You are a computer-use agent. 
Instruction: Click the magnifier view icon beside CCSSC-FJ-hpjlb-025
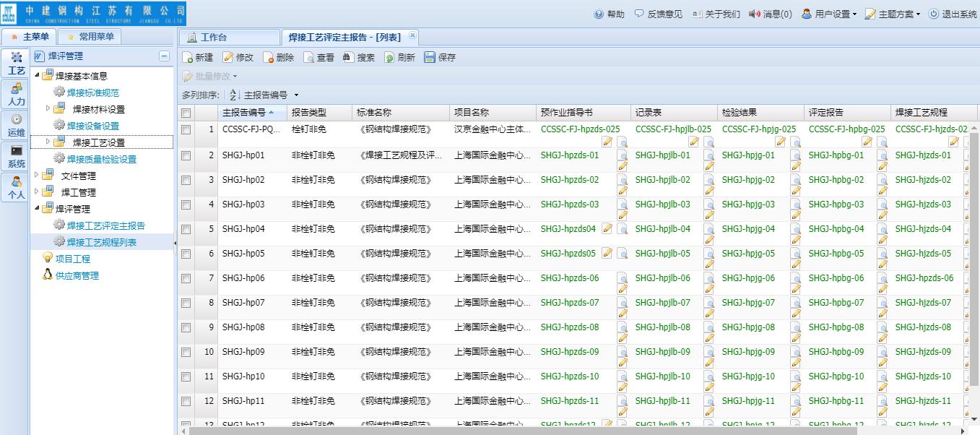(x=708, y=142)
